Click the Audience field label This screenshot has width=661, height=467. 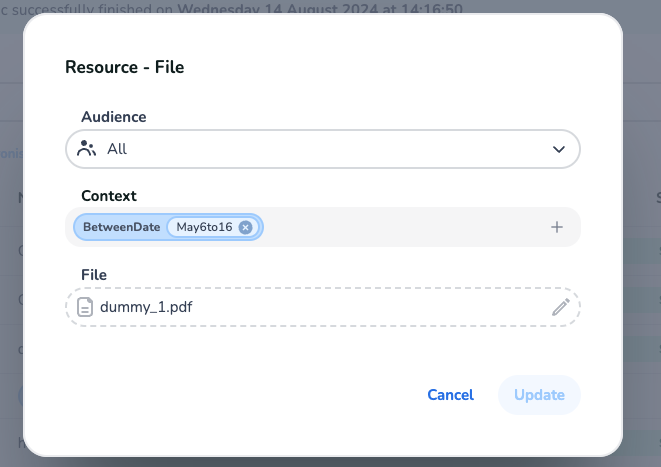point(113,117)
